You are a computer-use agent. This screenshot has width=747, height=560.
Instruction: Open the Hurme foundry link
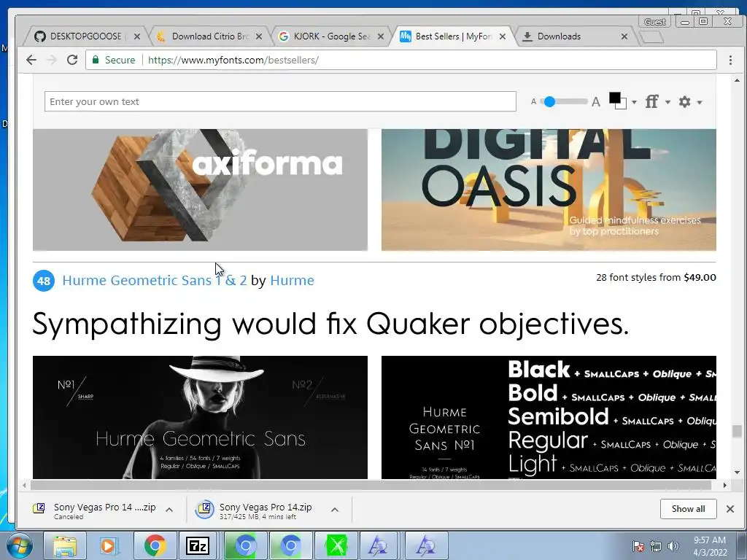tap(292, 281)
